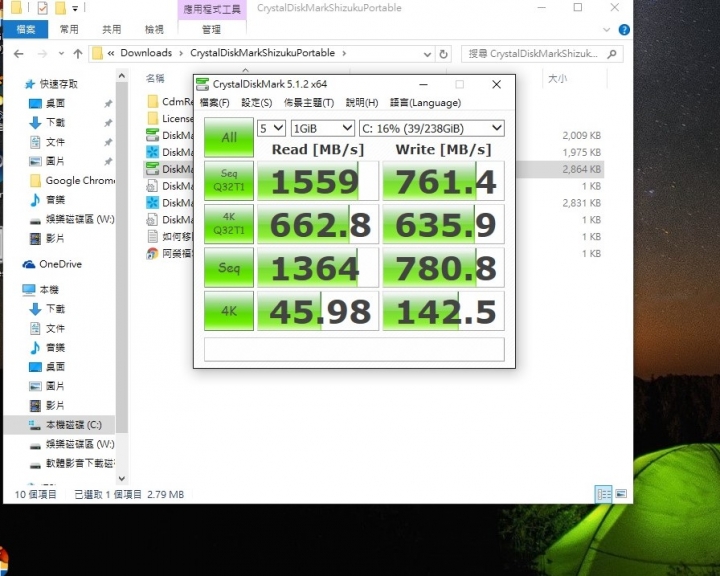Screen dimensions: 720x576
Task: Open the quick access toolbar customize arrow
Action: pos(75,8)
